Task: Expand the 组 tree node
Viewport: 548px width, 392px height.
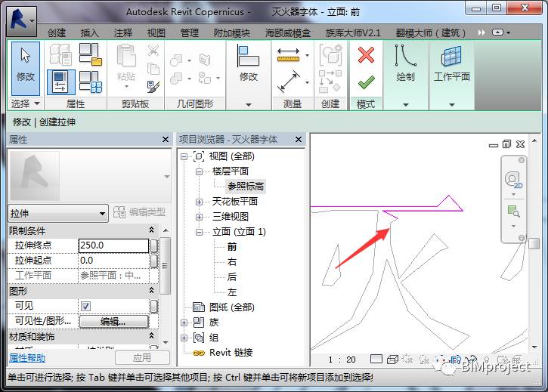Action: [184, 338]
